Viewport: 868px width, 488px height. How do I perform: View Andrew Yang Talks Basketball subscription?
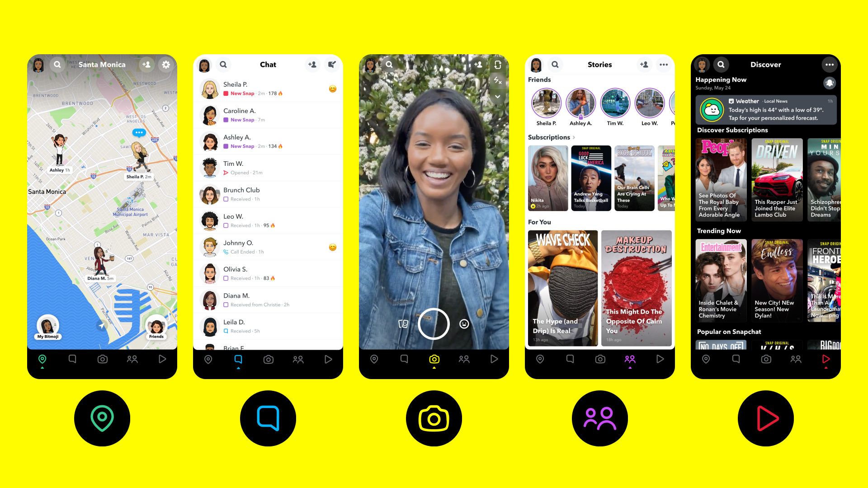pos(590,179)
